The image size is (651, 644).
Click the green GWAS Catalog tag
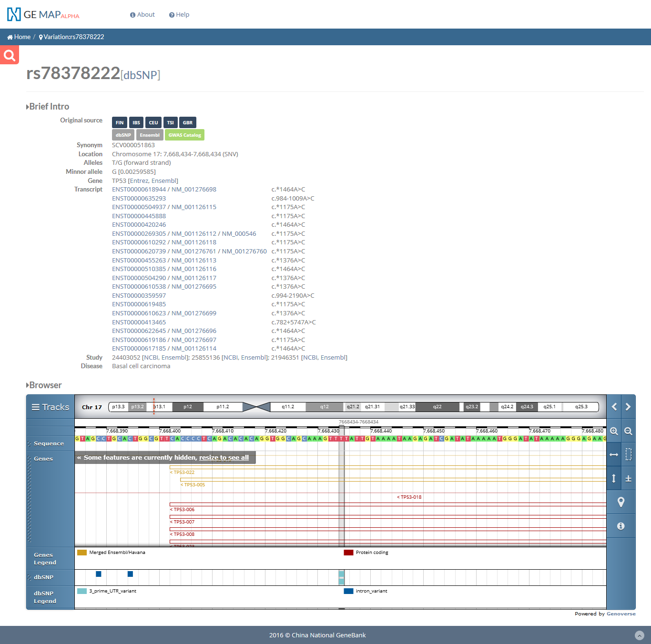(184, 135)
